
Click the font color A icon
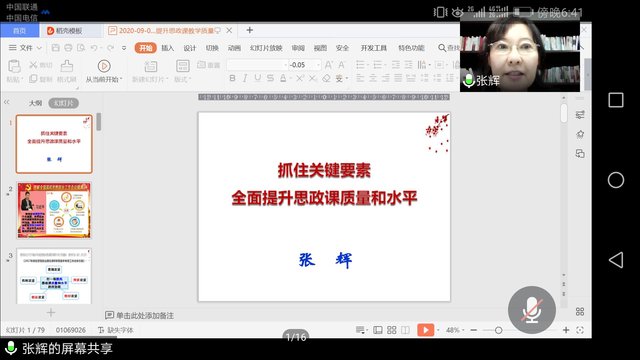pos(283,78)
